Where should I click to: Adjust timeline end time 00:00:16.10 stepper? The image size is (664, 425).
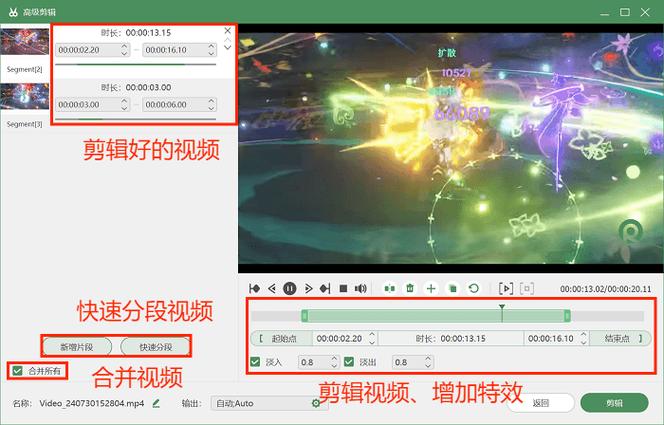[x=584, y=338]
